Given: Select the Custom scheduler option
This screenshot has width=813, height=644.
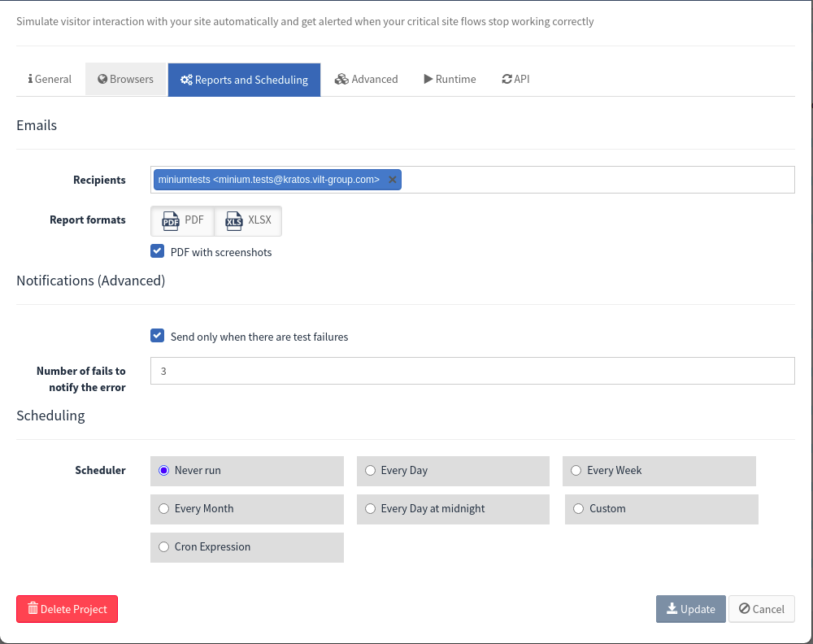Looking at the screenshot, I should tap(662, 509).
